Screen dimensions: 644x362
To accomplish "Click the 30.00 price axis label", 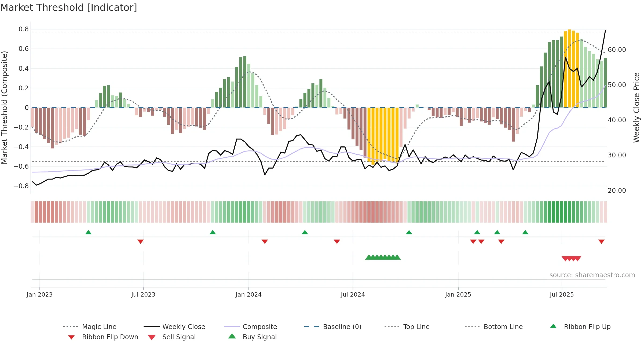I will pyautogui.click(x=617, y=155).
